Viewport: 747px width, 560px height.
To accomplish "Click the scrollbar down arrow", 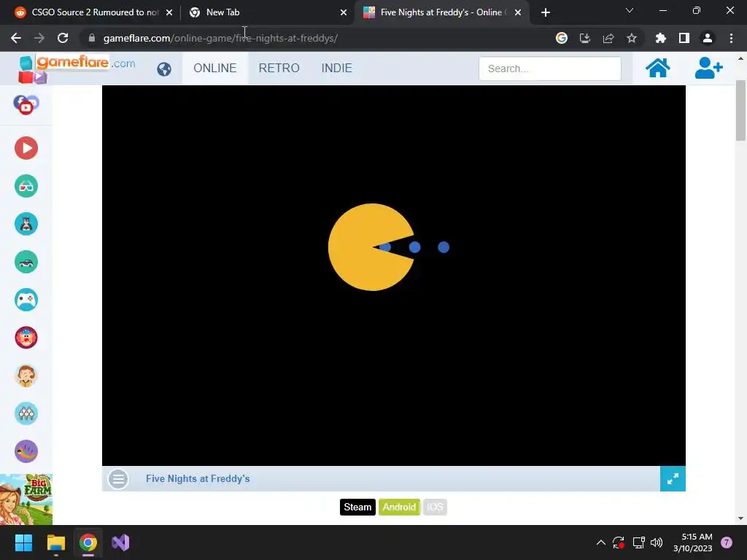I will [x=740, y=518].
